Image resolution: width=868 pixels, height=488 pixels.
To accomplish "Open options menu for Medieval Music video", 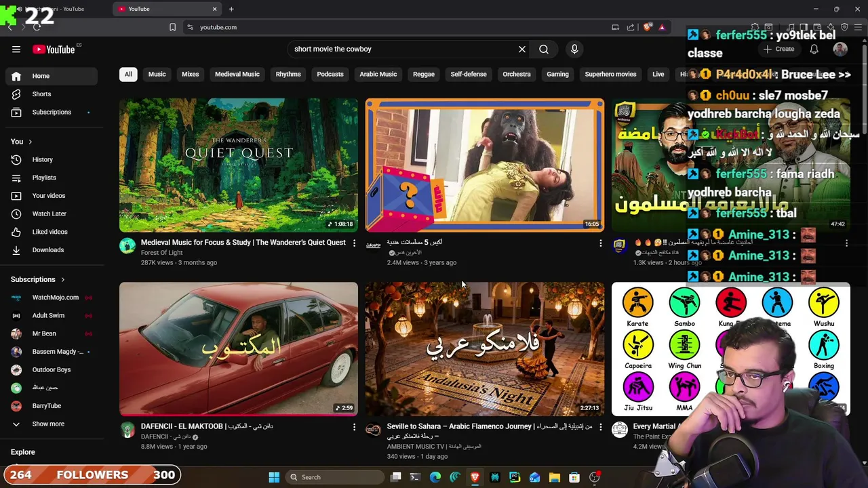I will (x=354, y=243).
